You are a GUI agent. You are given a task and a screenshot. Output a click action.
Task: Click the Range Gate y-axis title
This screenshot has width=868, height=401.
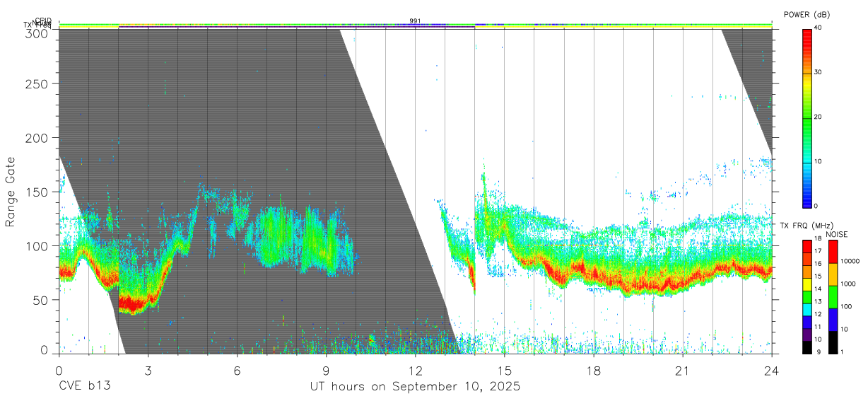pyautogui.click(x=11, y=191)
